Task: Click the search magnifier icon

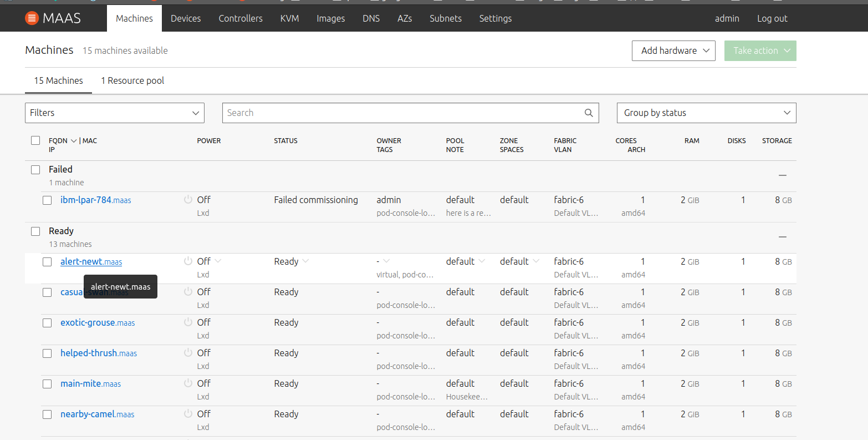Action: tap(589, 113)
